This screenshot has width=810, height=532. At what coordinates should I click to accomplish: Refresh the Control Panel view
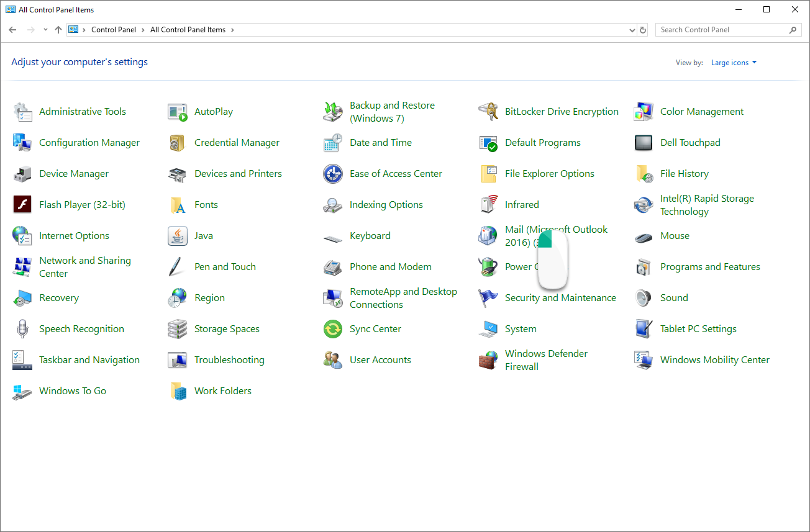pos(643,30)
